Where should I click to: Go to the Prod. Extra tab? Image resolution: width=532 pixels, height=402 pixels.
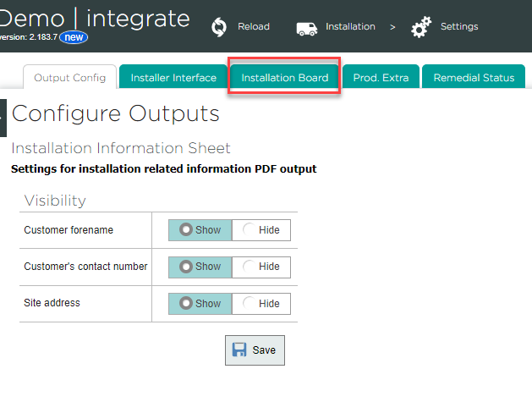click(x=381, y=77)
